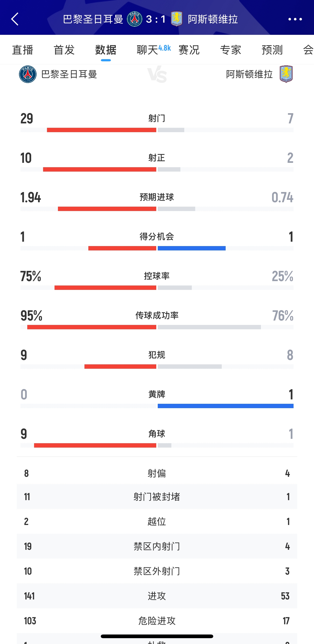This screenshot has width=314, height=644.
Task: Tap PSG logo beside team name in stats
Action: (28, 74)
